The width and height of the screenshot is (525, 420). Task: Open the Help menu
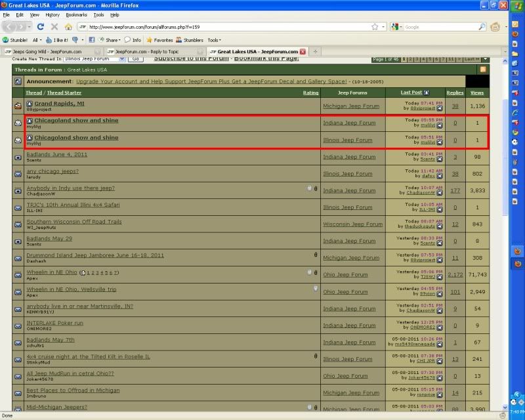(x=114, y=14)
